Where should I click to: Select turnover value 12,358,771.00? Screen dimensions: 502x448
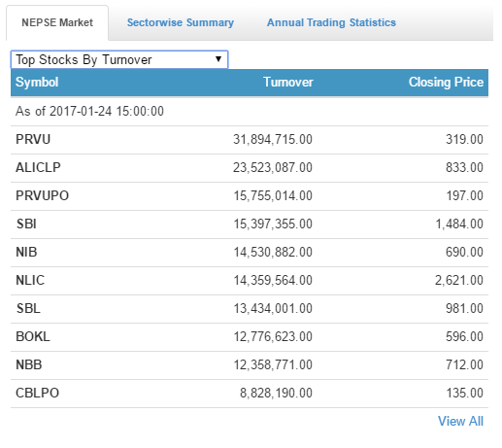[273, 364]
